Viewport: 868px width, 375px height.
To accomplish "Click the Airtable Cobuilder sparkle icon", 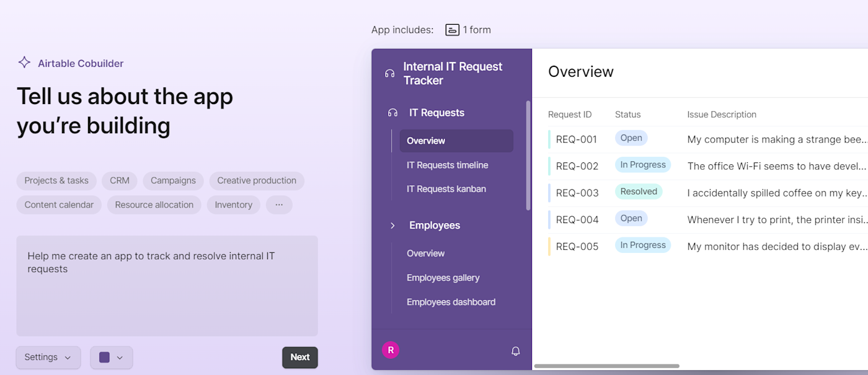I will point(24,63).
